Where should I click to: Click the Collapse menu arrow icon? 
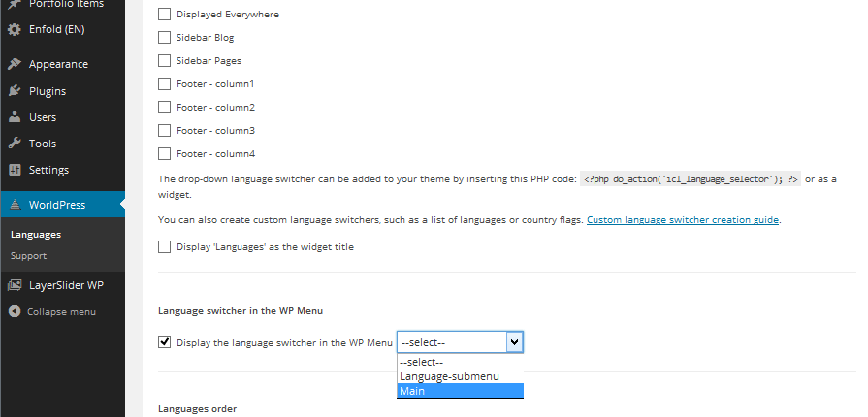pos(15,312)
